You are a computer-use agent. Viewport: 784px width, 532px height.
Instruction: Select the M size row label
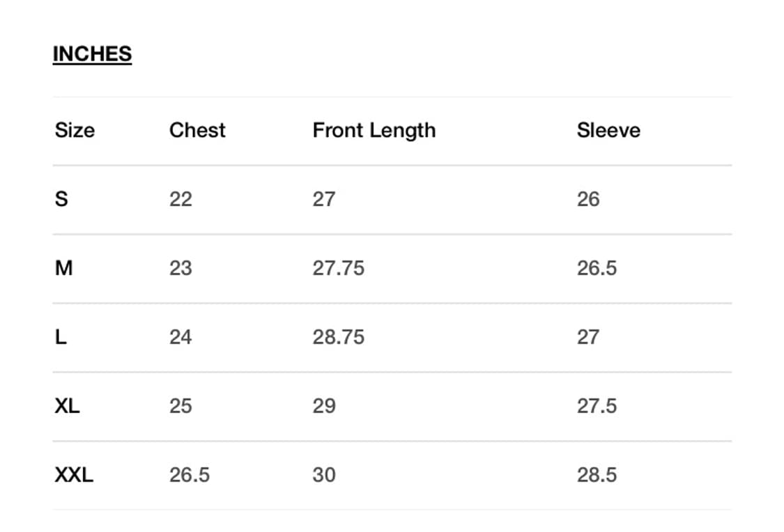pos(64,268)
